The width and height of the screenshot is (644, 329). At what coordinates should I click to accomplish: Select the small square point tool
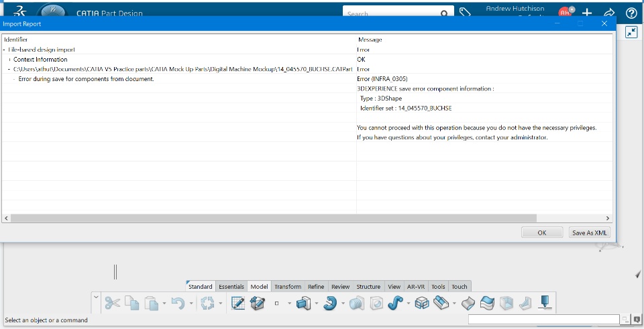tap(277, 304)
